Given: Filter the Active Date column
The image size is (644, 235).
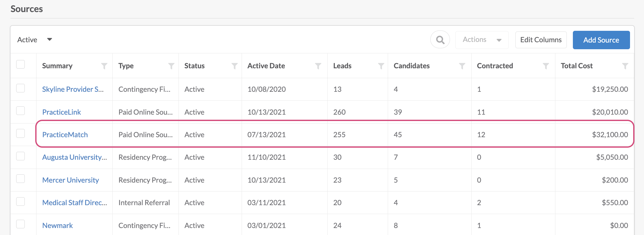Looking at the screenshot, I should [x=318, y=66].
